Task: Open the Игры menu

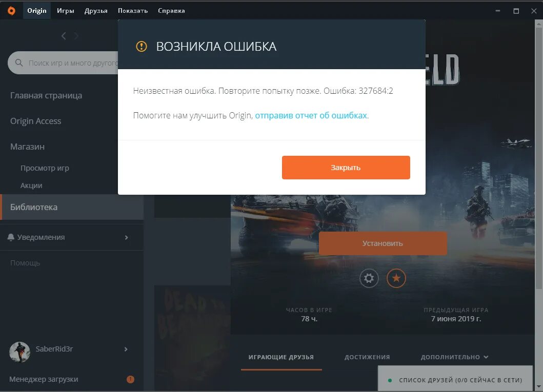Action: pyautogui.click(x=66, y=11)
